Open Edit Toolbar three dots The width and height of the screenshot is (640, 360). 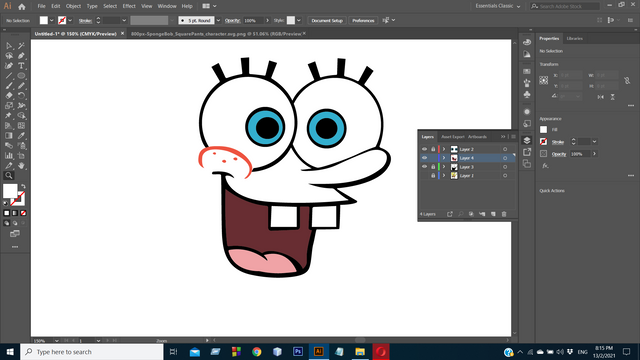[15, 247]
